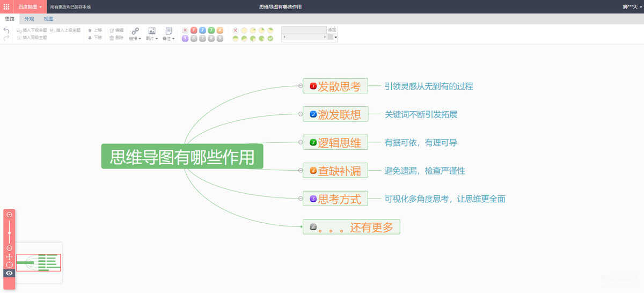Viewport: 644px width, 293px height.
Task: Set priority 2 in toolbar
Action: (202, 30)
